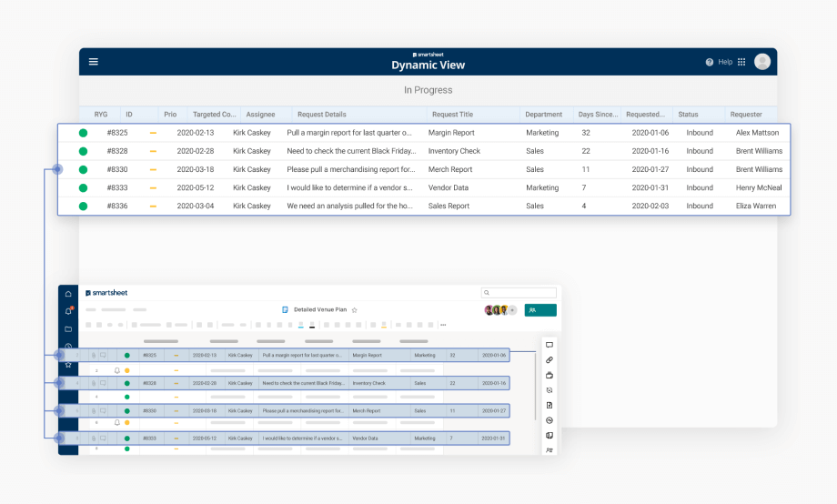Viewport: 837px width, 504px height.
Task: Open the apps grid launcher icon
Action: click(x=741, y=62)
